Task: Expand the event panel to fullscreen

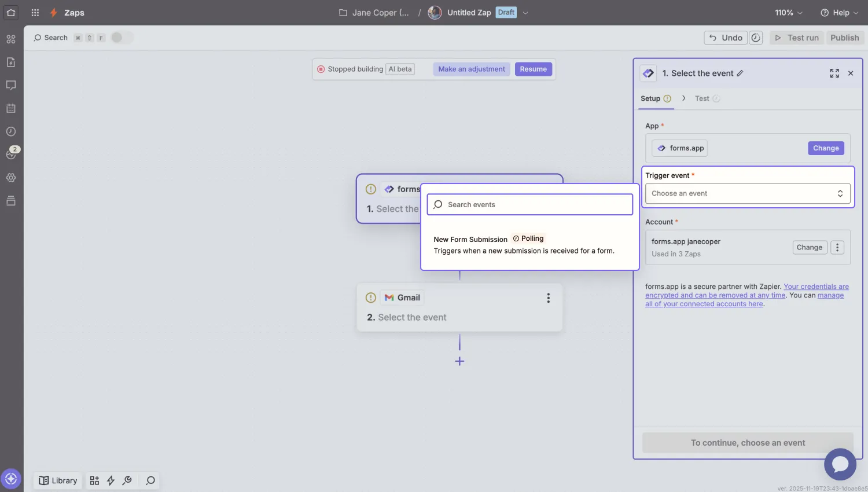Action: click(x=834, y=73)
